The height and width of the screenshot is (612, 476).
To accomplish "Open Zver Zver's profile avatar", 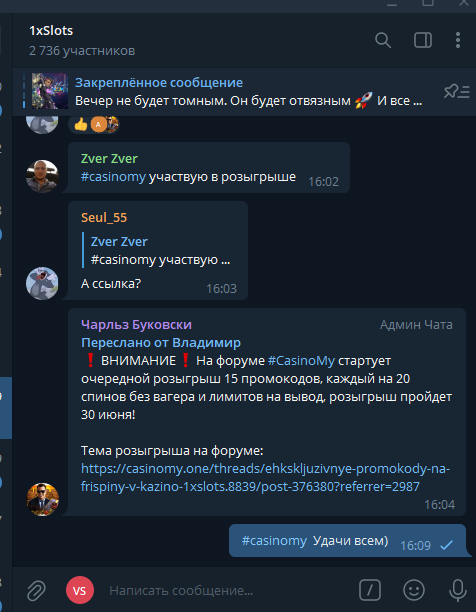I will tap(42, 176).
